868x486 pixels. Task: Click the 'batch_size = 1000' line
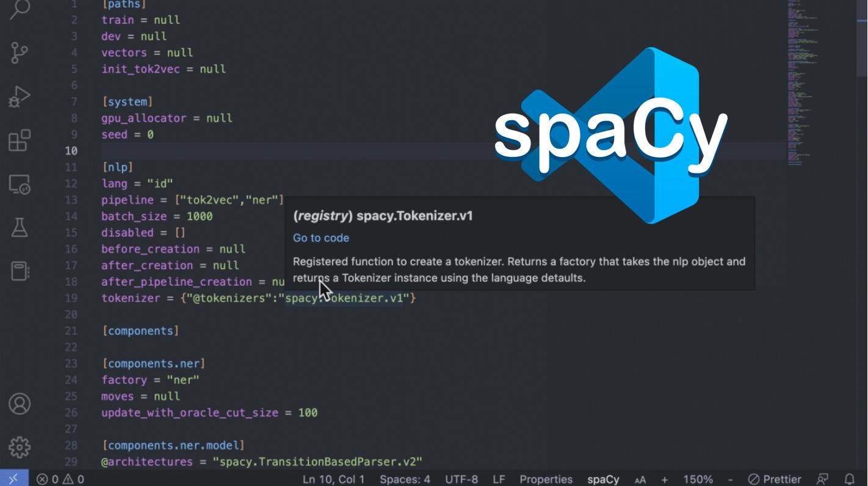[x=157, y=216]
